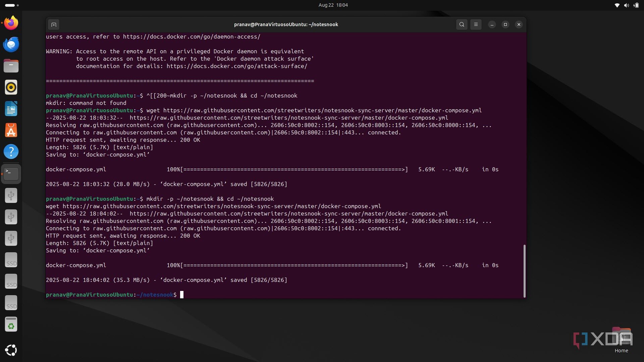Click the docker daemon-access URL
644x362 pixels.
[192, 37]
